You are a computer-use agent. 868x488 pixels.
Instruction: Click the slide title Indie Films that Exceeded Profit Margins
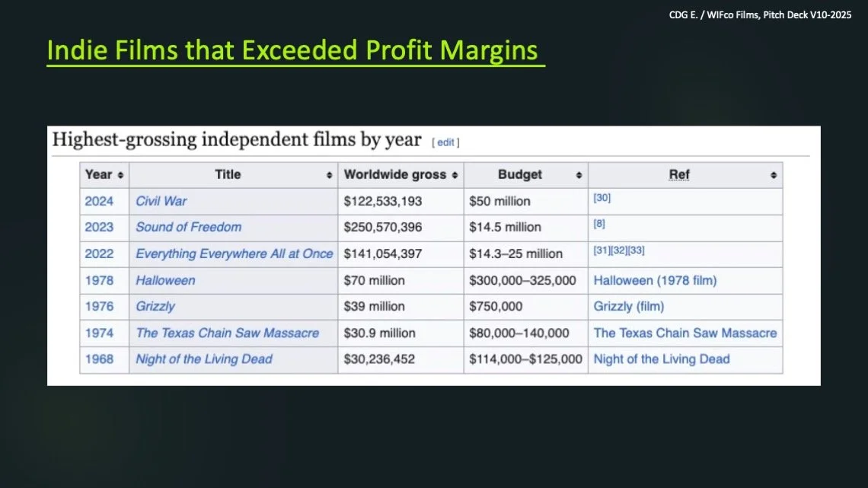click(292, 49)
